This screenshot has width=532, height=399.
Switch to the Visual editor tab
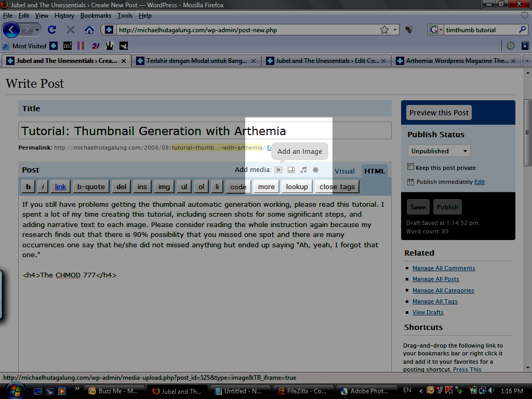pyautogui.click(x=344, y=171)
